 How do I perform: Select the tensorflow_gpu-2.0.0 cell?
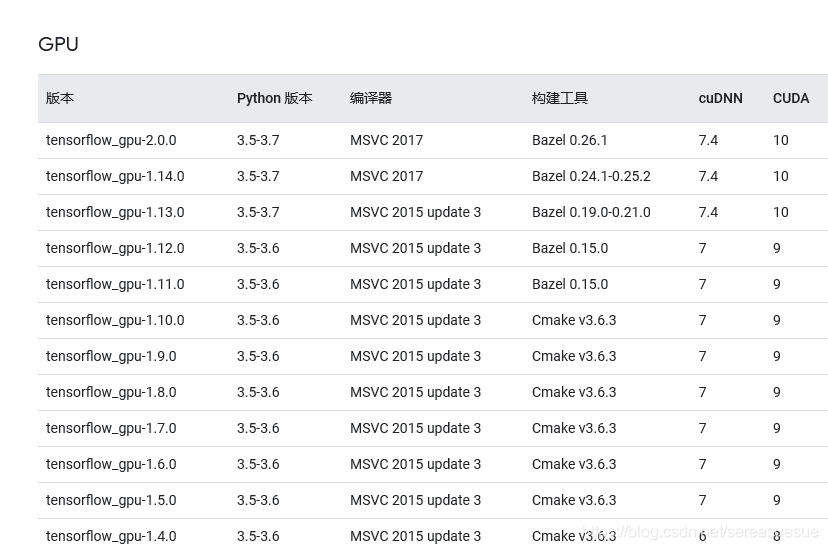pos(111,140)
